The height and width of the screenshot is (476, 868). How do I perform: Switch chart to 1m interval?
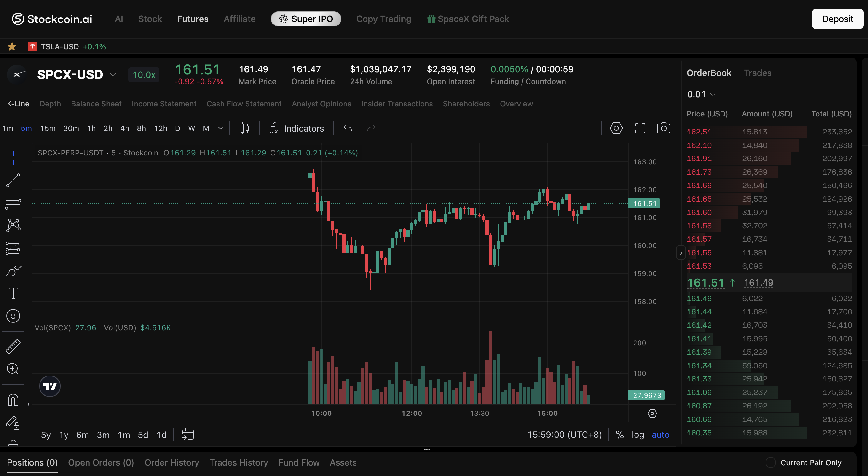point(8,128)
